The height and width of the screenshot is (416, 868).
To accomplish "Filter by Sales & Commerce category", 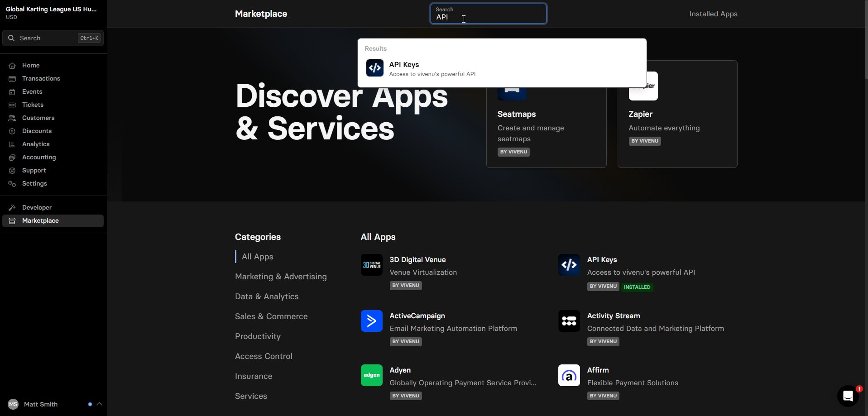I will click(271, 316).
